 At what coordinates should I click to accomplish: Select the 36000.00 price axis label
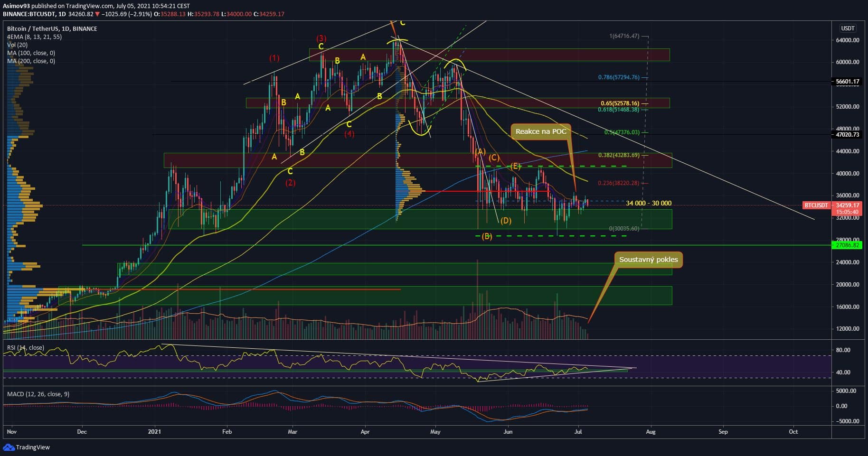point(848,195)
